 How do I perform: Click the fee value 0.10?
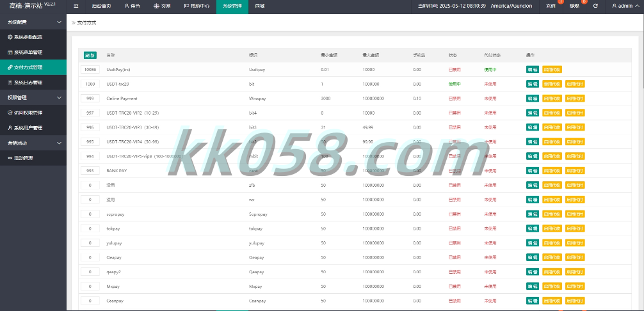417,99
